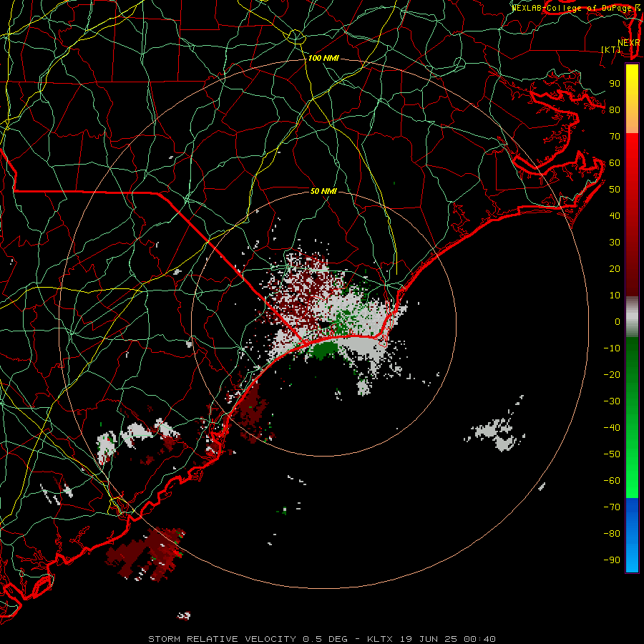Click the -40 scale value
Viewport: 644px width, 644px height.
pos(612,428)
